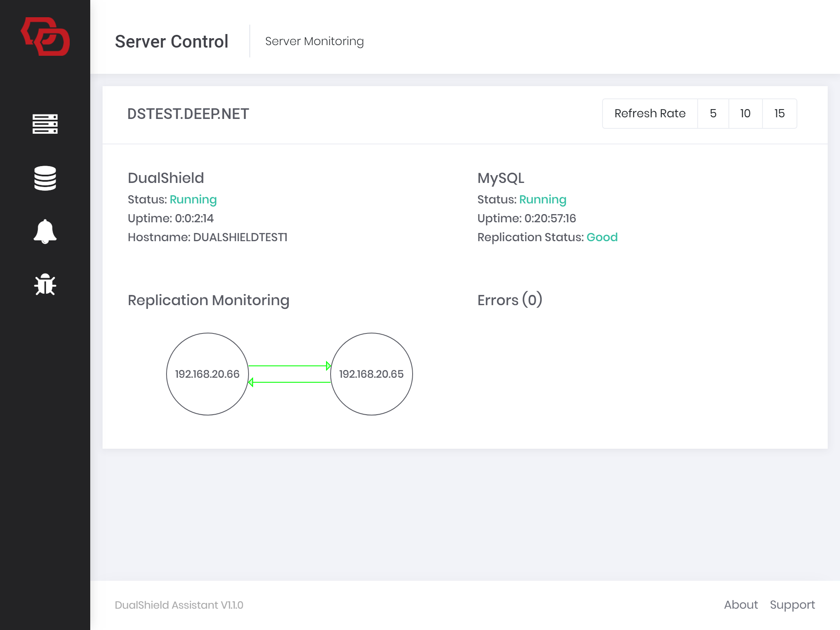Viewport: 840px width, 630px height.
Task: Switch to the Server Monitoring tab
Action: 314,41
